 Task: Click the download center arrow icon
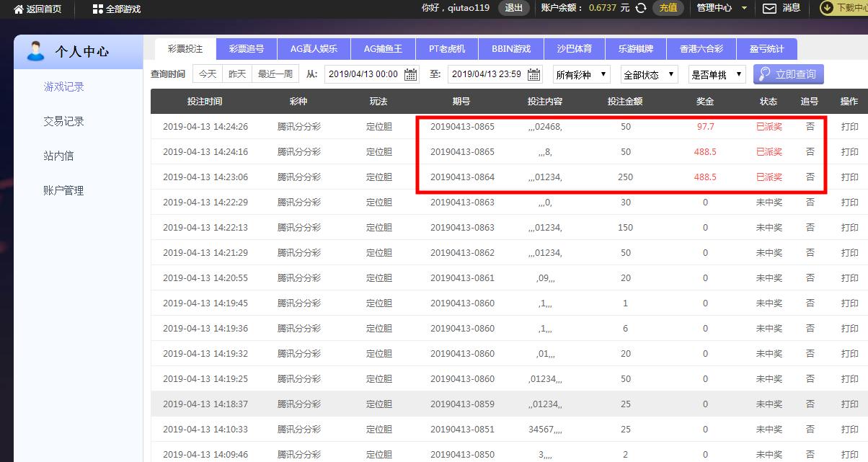(x=827, y=8)
